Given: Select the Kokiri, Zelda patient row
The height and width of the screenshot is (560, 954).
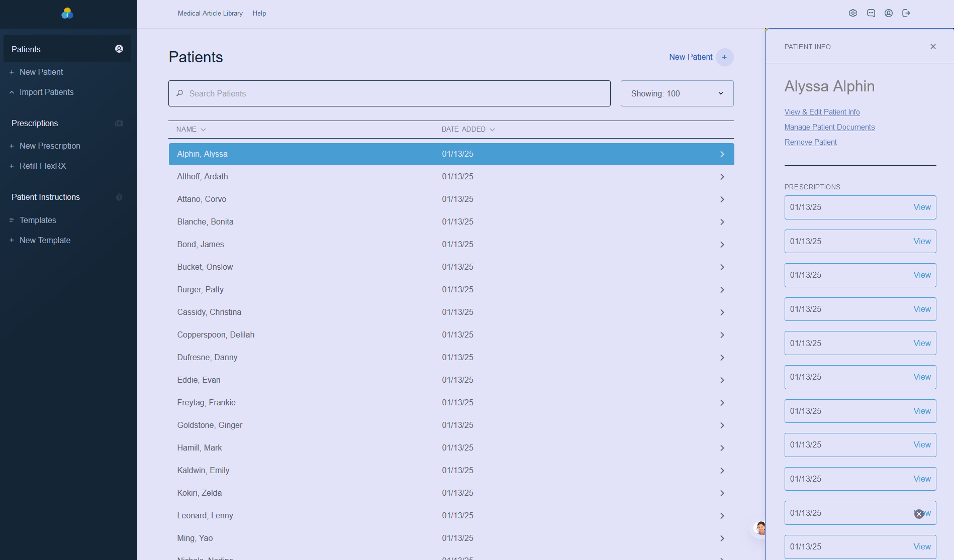Looking at the screenshot, I should tap(451, 493).
